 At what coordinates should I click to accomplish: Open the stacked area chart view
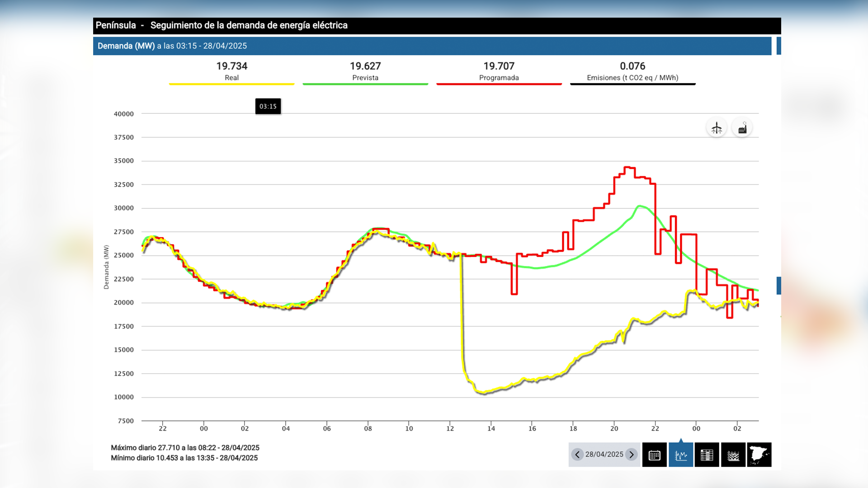pos(733,455)
